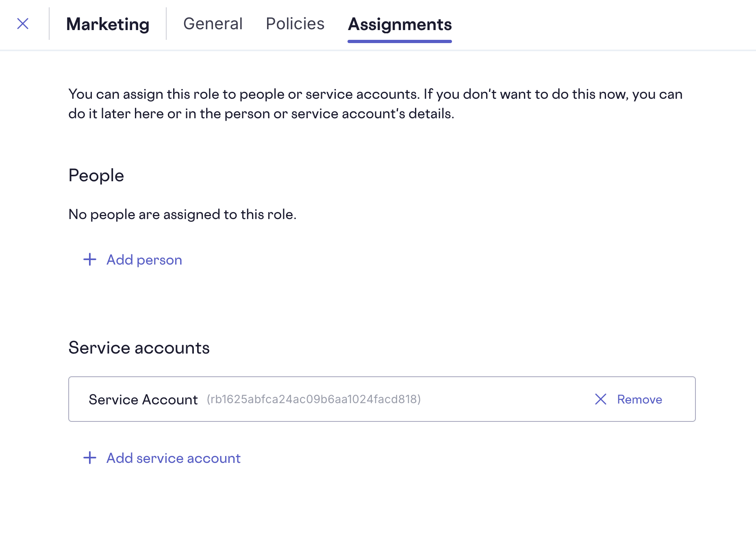Click the Service Account label text
Image resolution: width=756 pixels, height=534 pixels.
click(143, 399)
